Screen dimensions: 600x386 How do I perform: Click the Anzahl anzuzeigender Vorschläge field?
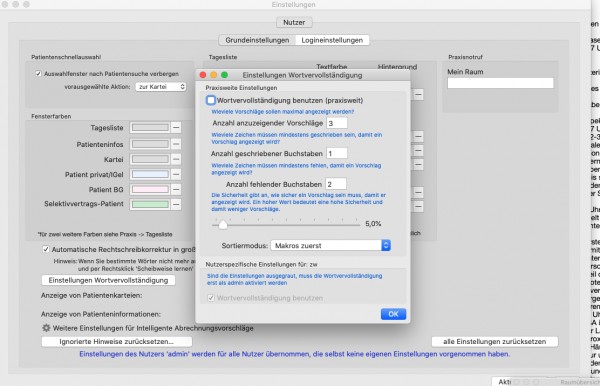(337, 123)
